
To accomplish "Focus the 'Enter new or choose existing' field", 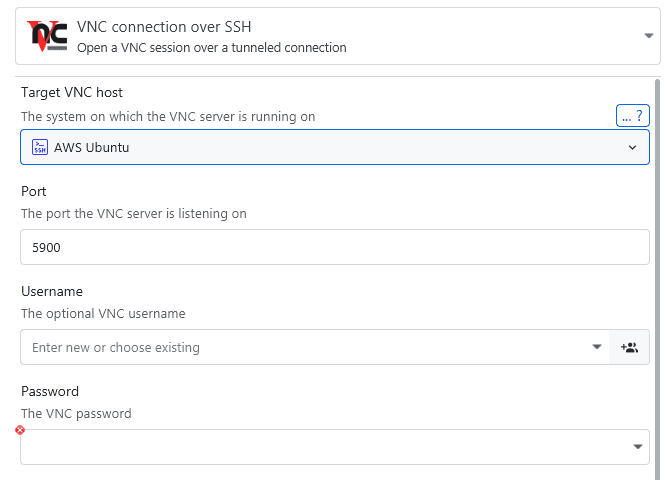I will 300,347.
